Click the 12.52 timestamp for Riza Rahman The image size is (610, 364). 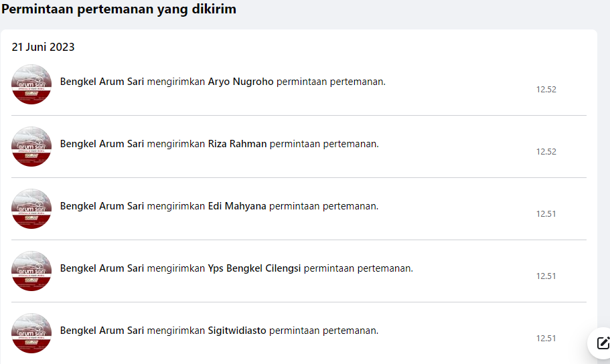click(x=546, y=152)
